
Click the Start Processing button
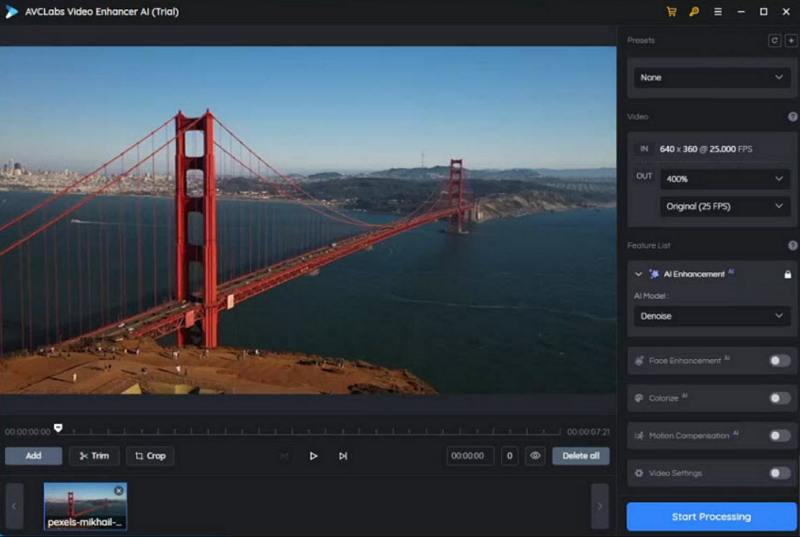point(711,517)
